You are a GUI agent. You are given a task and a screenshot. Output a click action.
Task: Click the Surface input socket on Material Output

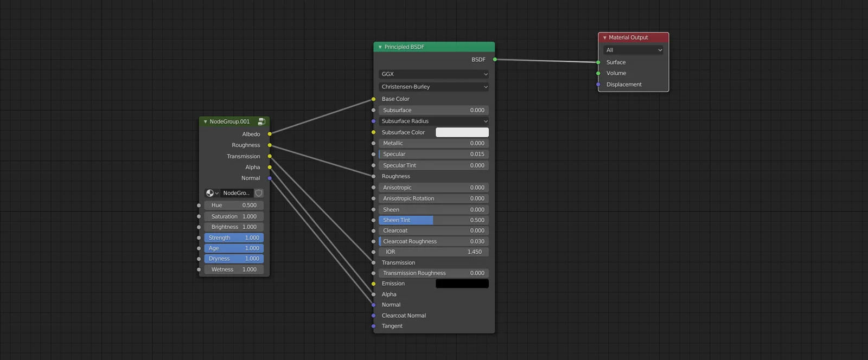pyautogui.click(x=598, y=62)
